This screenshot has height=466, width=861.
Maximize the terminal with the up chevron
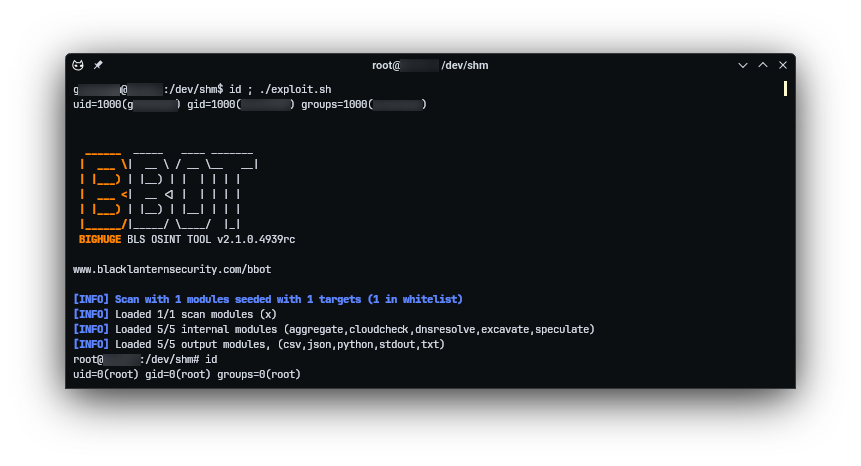[x=763, y=65]
